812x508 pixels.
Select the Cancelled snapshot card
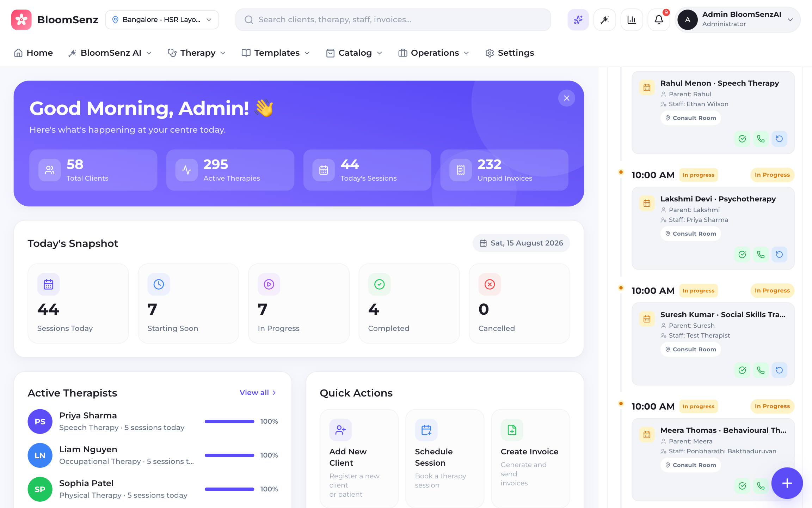coord(519,303)
